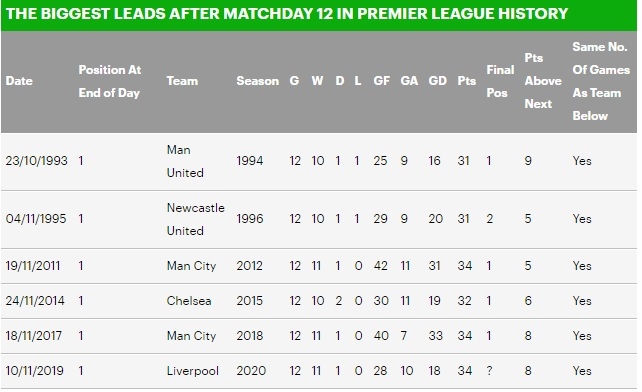Screen dimensions: 642x392
Task: Click the Final Pos column header
Action: pyautogui.click(x=500, y=81)
